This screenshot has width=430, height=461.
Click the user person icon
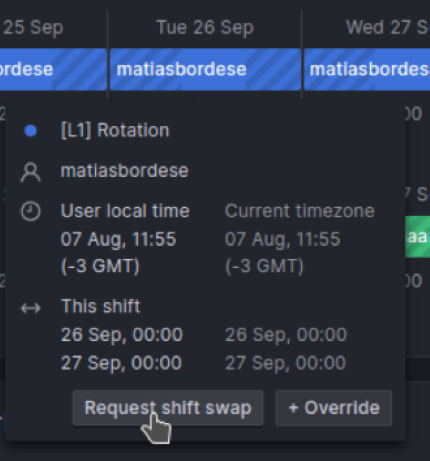click(31, 172)
